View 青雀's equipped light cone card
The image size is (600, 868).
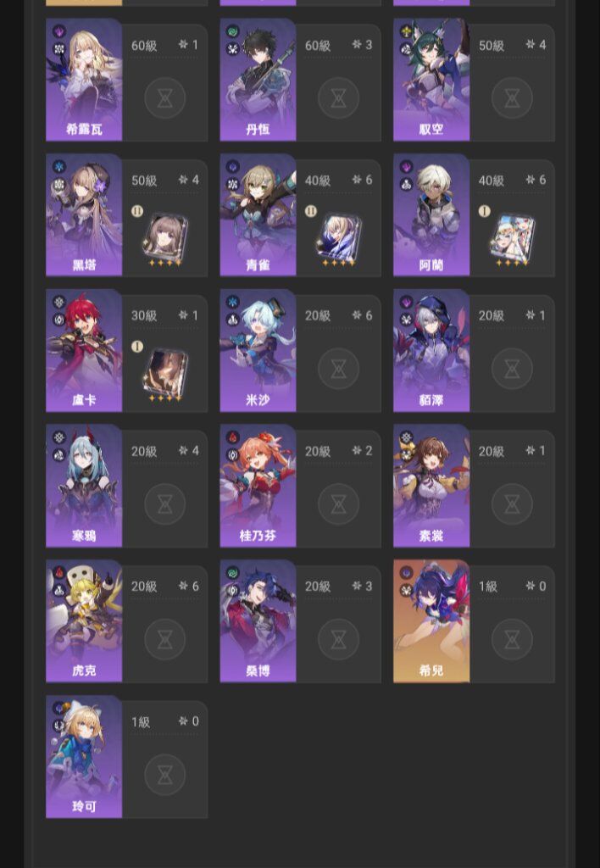(339, 238)
